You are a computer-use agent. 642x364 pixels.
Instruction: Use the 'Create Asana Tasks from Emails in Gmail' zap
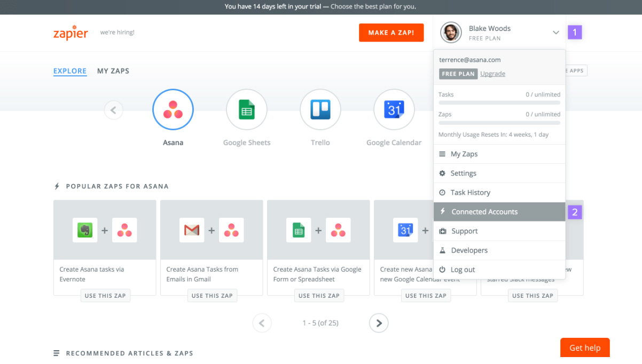(212, 296)
